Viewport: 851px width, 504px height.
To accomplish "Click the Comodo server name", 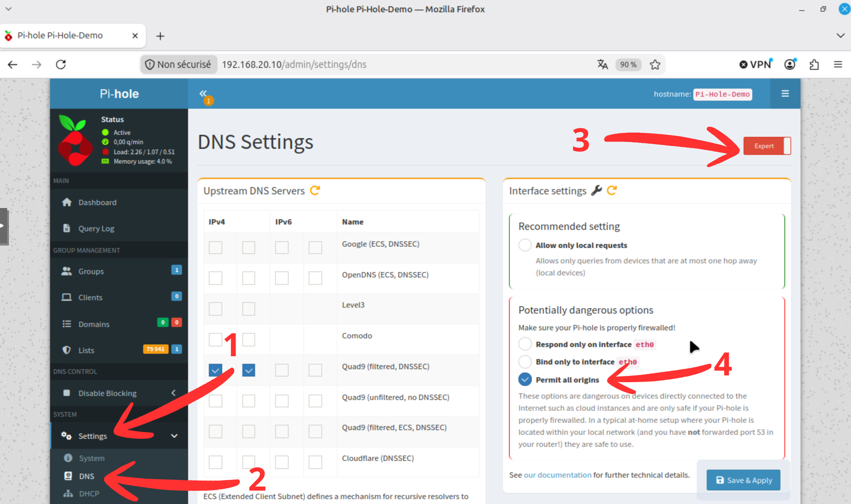I will click(x=357, y=336).
